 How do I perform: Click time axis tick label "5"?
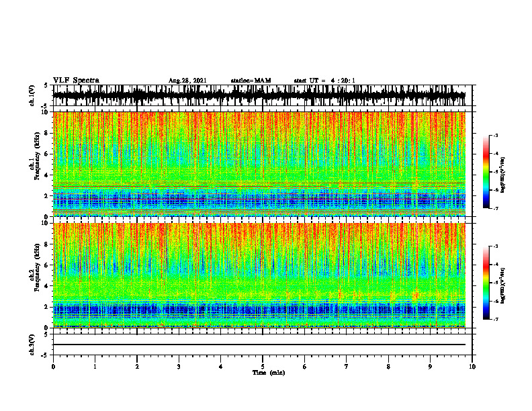263,367
